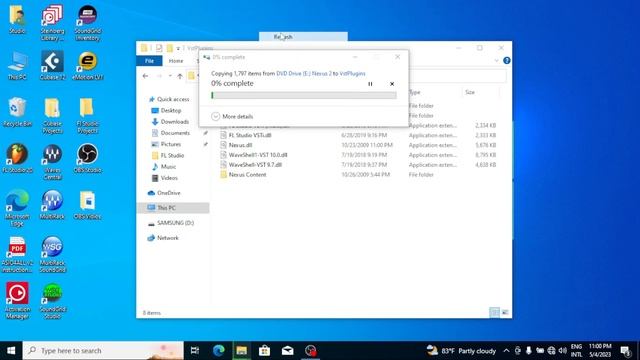Screen dimensions: 640x360
Task: Open FL Studio Projects desktop folder
Action: [87, 116]
